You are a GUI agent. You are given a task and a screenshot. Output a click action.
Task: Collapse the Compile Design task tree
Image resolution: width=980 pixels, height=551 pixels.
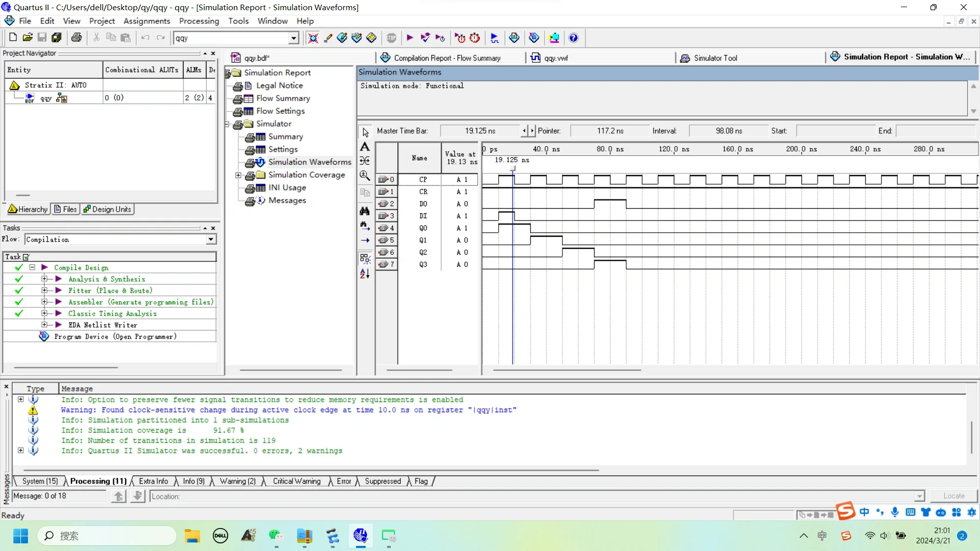pyautogui.click(x=32, y=267)
